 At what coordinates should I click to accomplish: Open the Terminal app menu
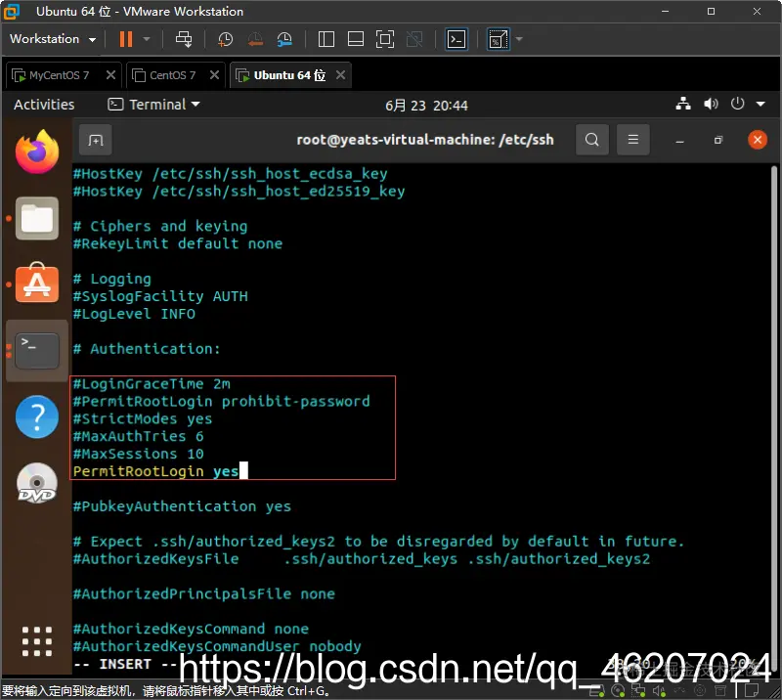coord(154,105)
